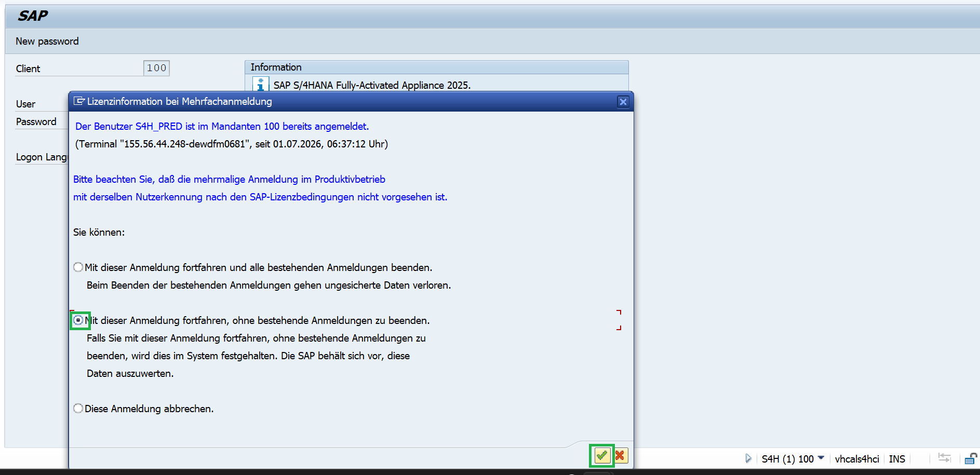Click the status bar triangle expander
Screen dimensions: 980x475
tap(748, 458)
